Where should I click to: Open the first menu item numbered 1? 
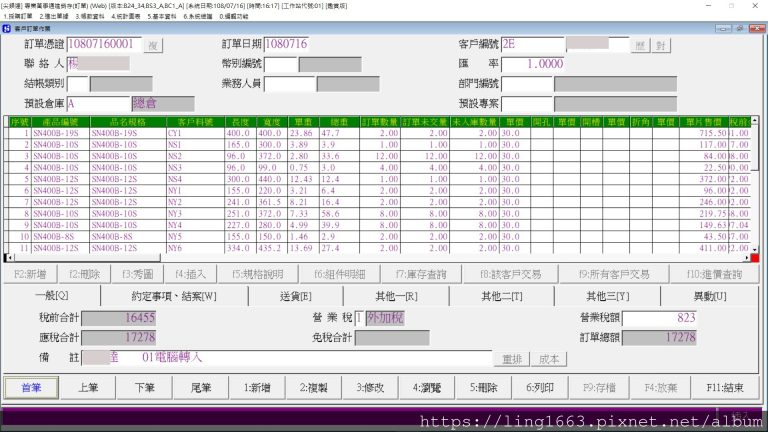[18, 16]
